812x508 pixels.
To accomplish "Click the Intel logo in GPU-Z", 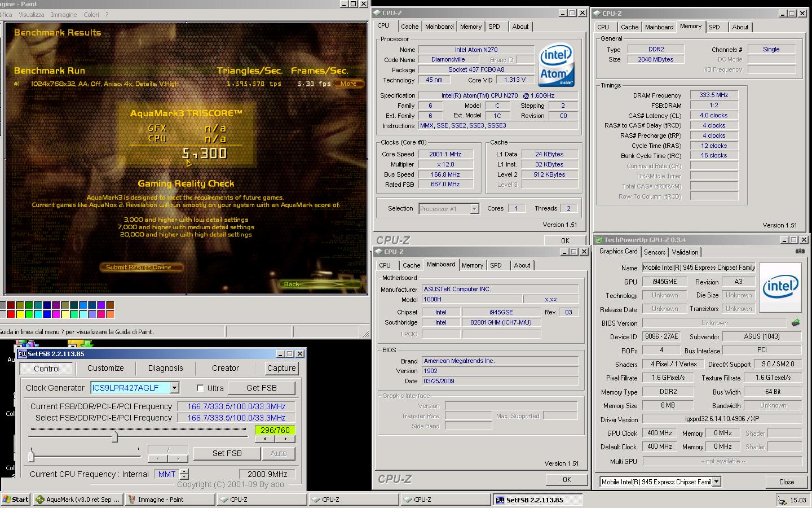I will point(780,287).
